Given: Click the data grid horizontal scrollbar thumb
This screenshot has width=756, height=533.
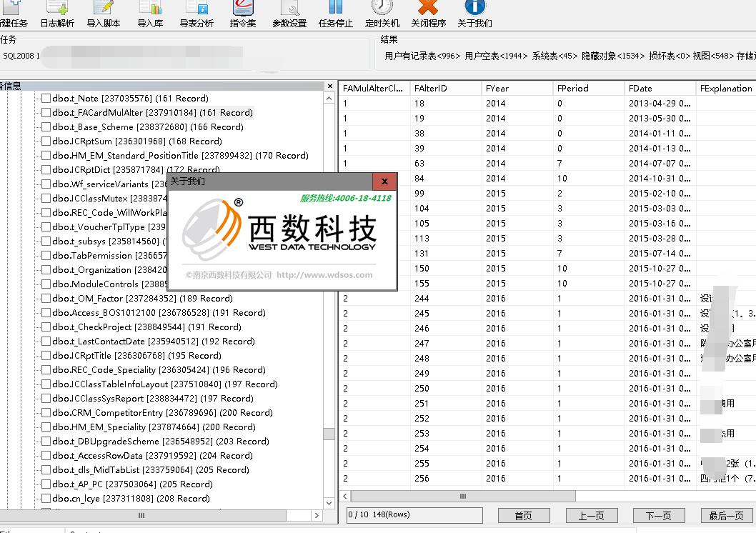Looking at the screenshot, I should [463, 496].
